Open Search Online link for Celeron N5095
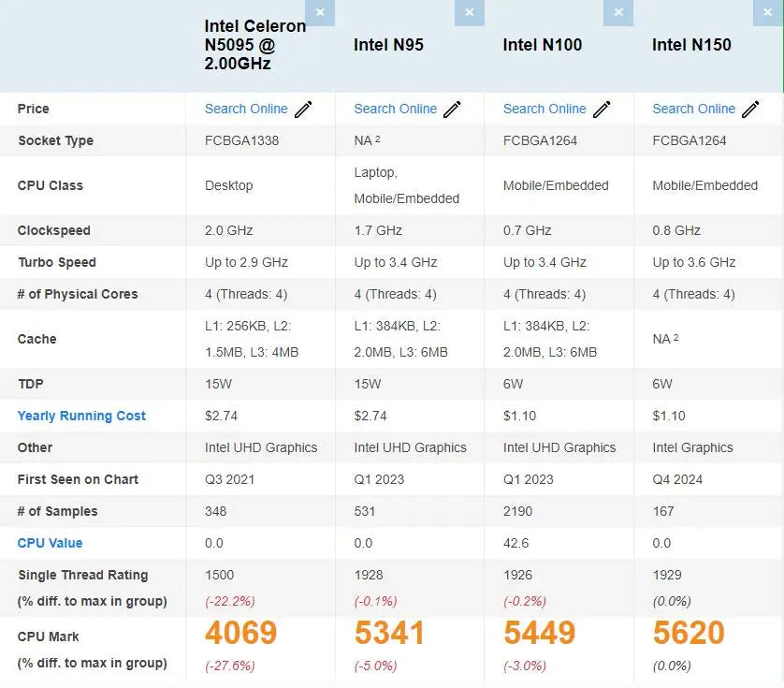This screenshot has width=784, height=688. point(246,109)
